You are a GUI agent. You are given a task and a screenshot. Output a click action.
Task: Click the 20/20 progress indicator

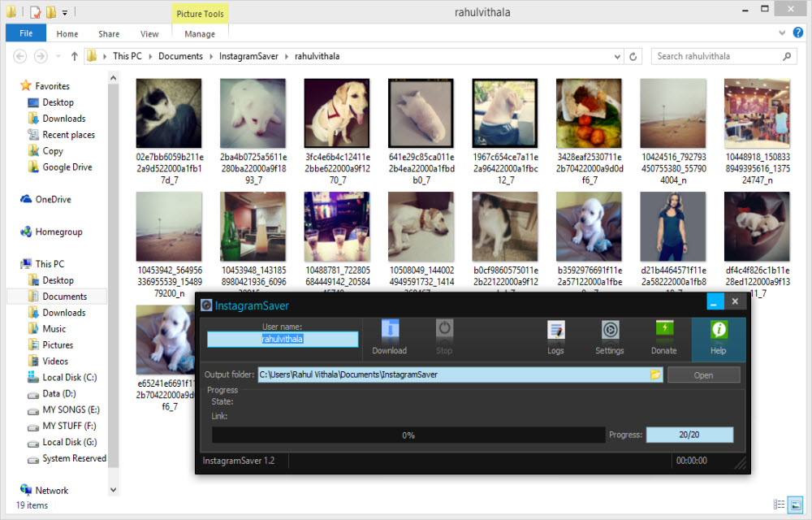689,435
